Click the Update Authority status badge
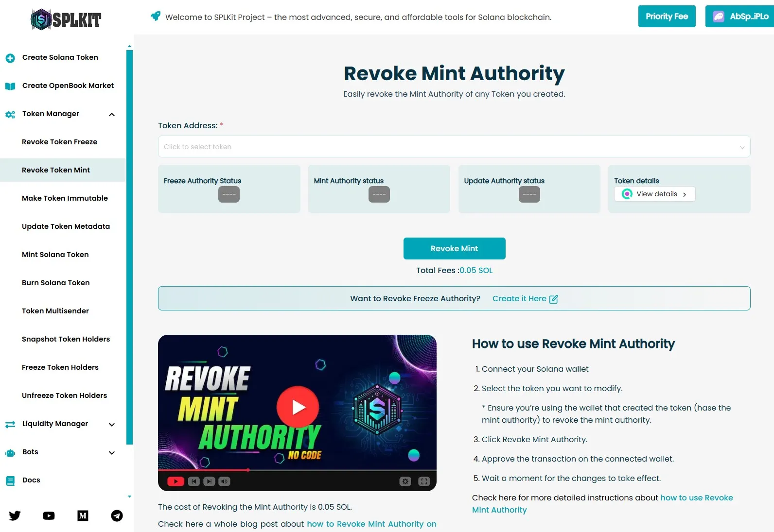774x532 pixels. pyautogui.click(x=529, y=194)
